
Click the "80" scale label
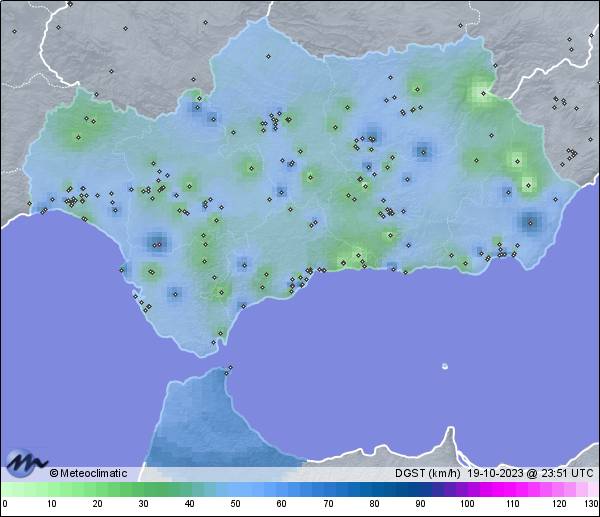coord(374,503)
